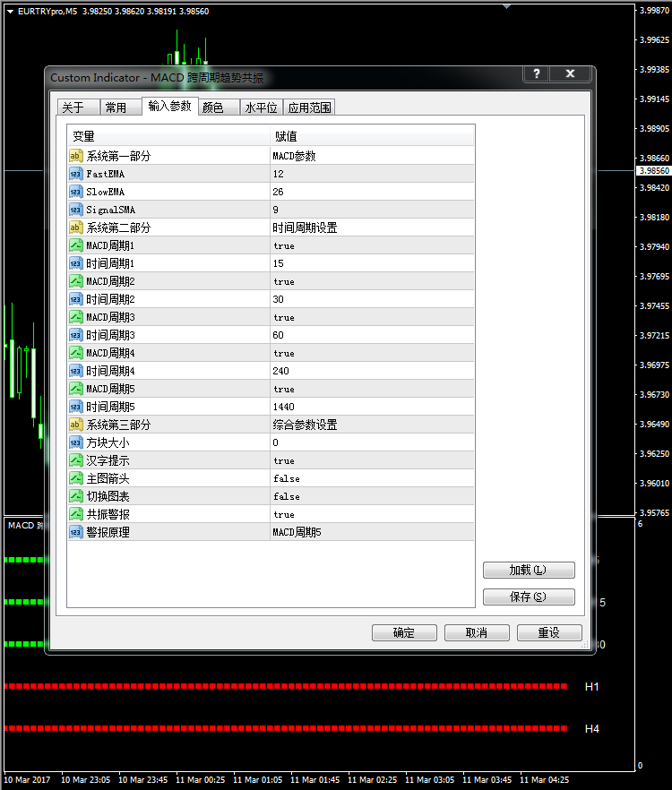672x790 pixels.
Task: Edit the FastEMA value 12
Action: click(x=372, y=174)
